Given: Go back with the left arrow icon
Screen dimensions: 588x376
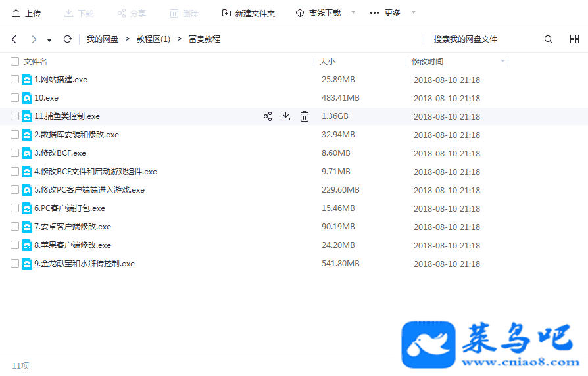Looking at the screenshot, I should tap(14, 39).
